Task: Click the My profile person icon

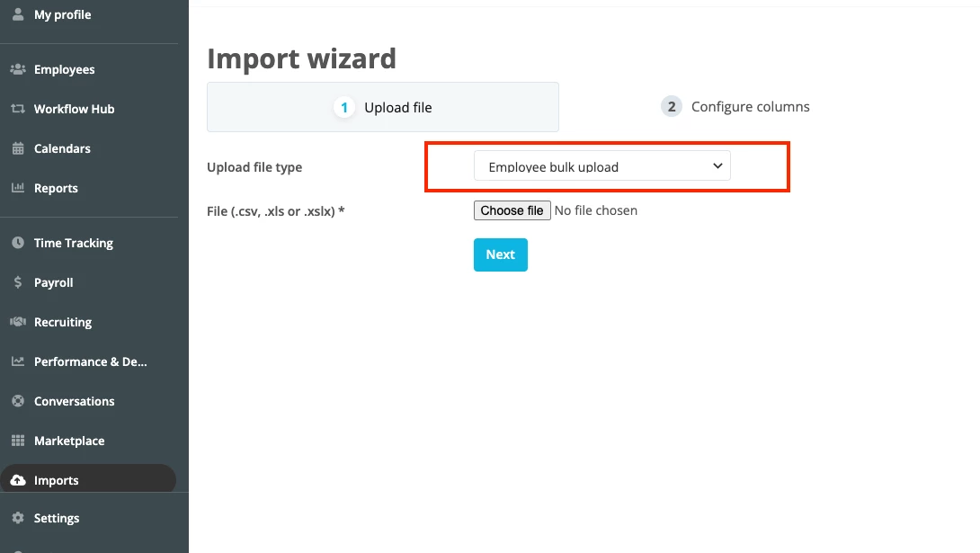Action: point(18,13)
